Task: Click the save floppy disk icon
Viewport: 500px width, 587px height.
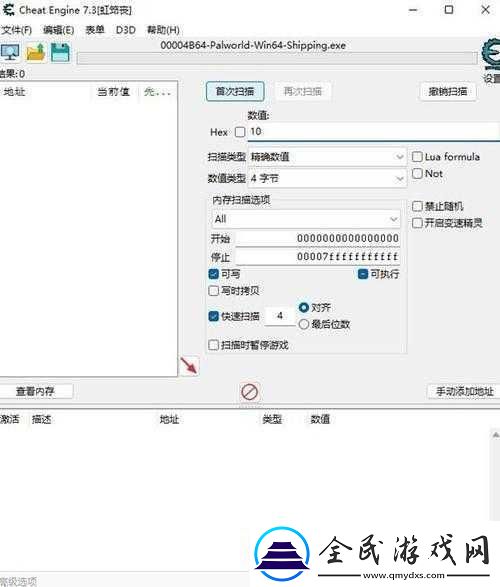Action: coord(60,52)
